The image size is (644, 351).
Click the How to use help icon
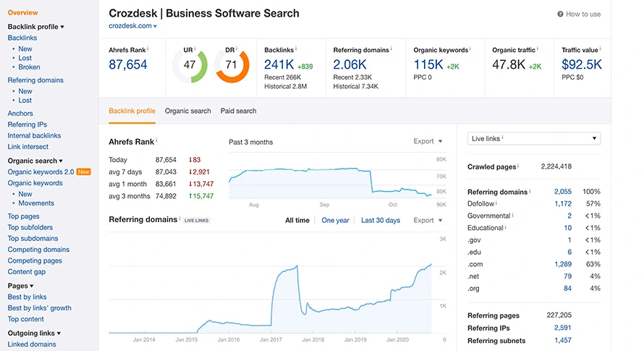[x=561, y=14]
